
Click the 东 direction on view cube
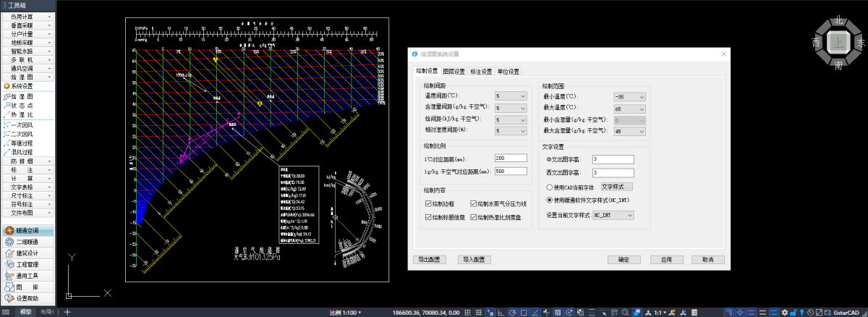pyautogui.click(x=860, y=43)
